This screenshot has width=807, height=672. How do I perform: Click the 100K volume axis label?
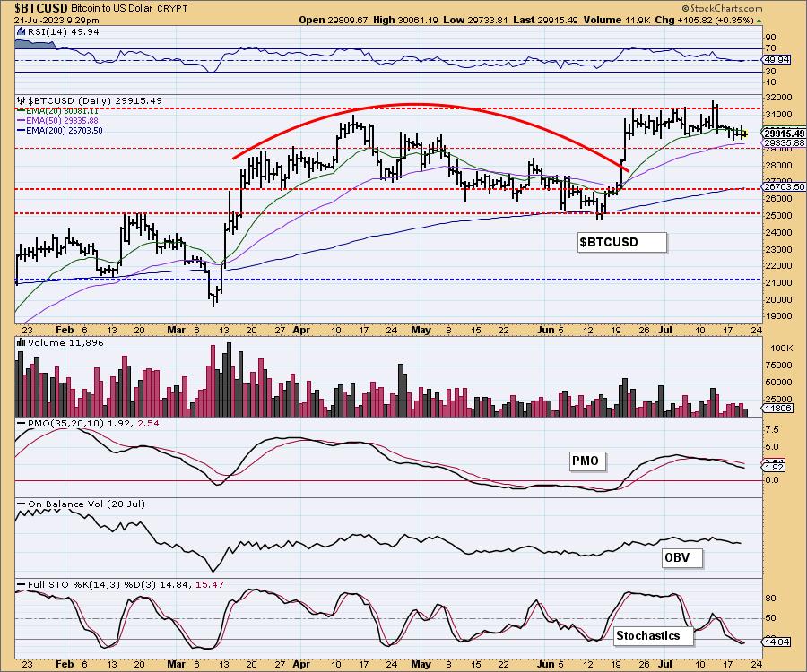(x=781, y=349)
